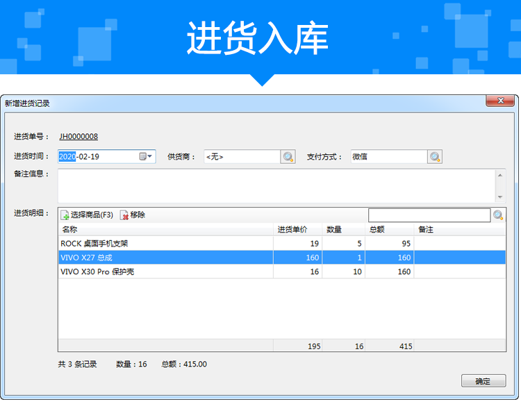Image resolution: width=521 pixels, height=420 pixels.
Task: Click the product filter search box
Action: tap(429, 215)
